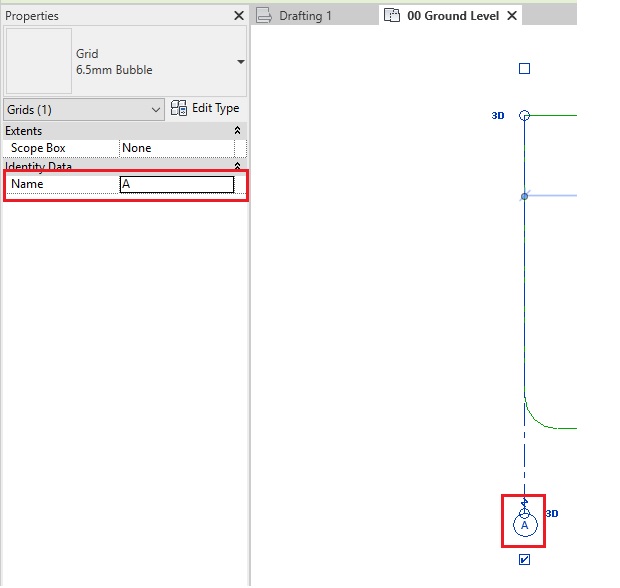Collapse the Extents section
This screenshot has height=588, width=620.
click(238, 131)
